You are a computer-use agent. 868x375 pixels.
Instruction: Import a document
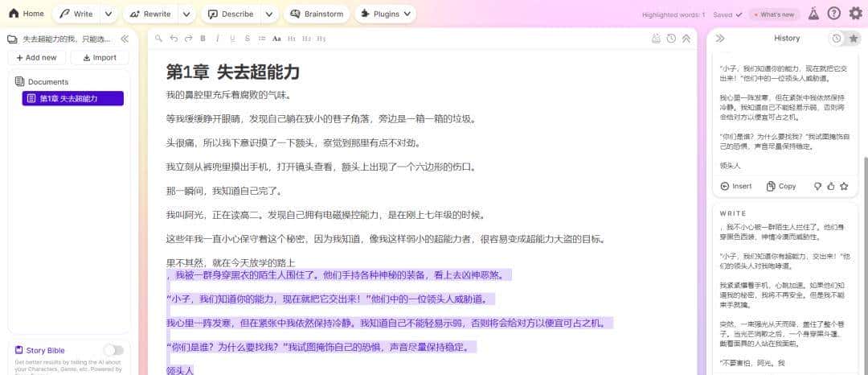(100, 58)
